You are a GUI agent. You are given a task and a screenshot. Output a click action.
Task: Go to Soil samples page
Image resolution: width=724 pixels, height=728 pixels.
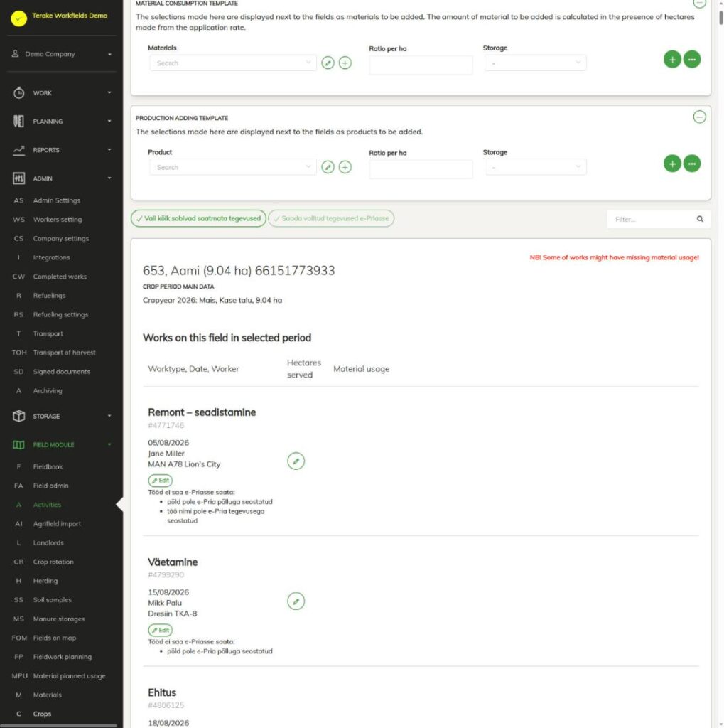point(52,600)
